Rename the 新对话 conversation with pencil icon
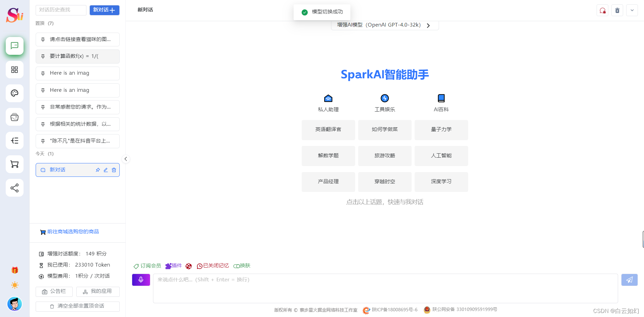This screenshot has width=644, height=317. [106, 170]
